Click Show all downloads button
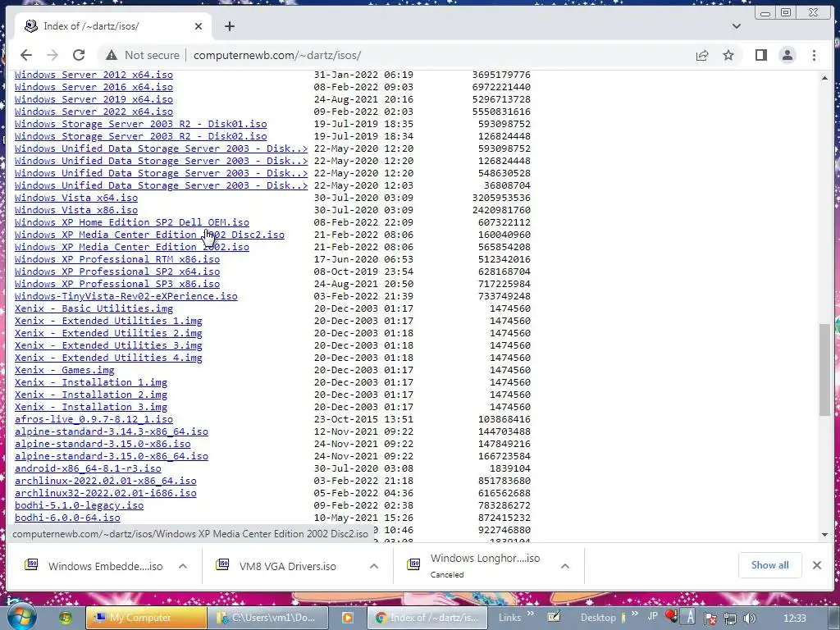Screen dimensions: 840x630 (769, 565)
